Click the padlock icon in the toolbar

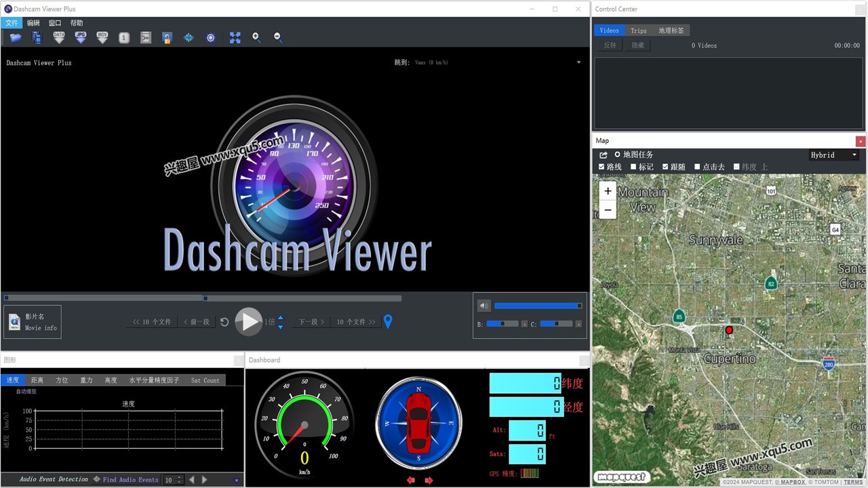(x=167, y=38)
